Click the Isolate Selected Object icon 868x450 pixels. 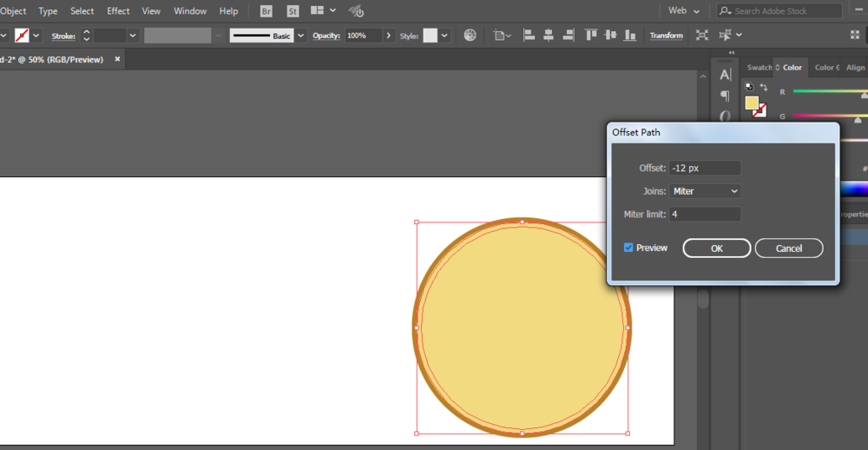point(702,36)
